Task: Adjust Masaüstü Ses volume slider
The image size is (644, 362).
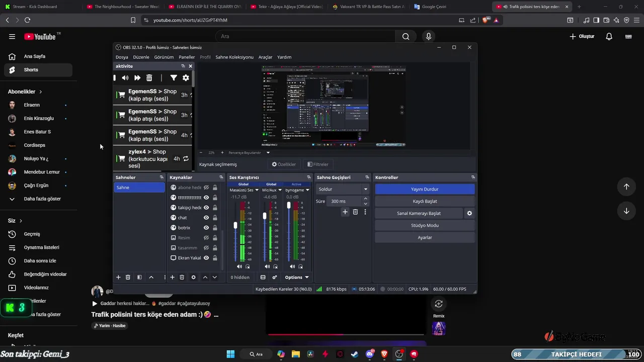Action: 235,225
